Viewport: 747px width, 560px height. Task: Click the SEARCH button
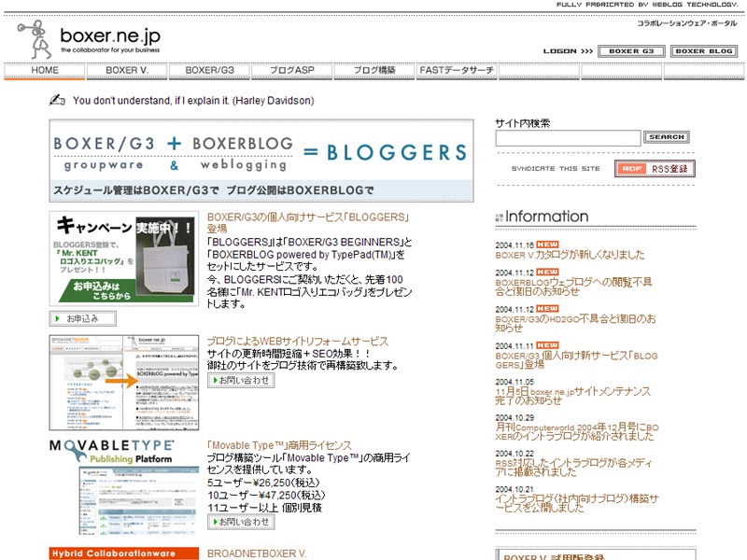pyautogui.click(x=667, y=137)
